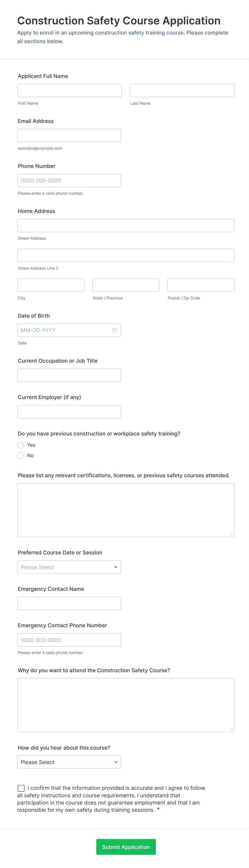Click the Postal / Zip Code input field

click(x=200, y=285)
